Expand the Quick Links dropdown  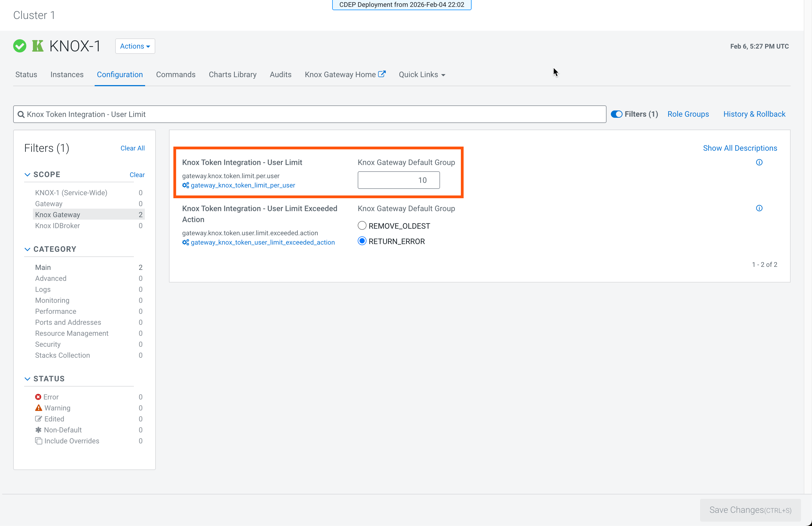coord(422,75)
